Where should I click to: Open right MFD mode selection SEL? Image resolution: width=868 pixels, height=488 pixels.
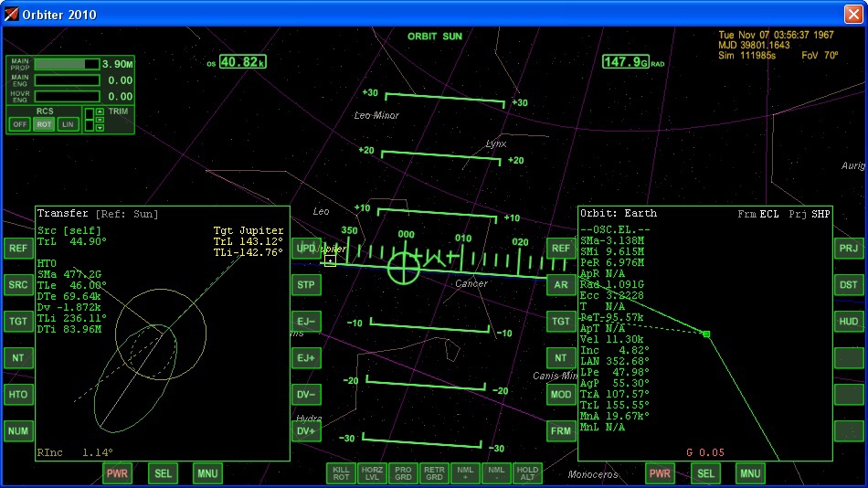pos(705,473)
